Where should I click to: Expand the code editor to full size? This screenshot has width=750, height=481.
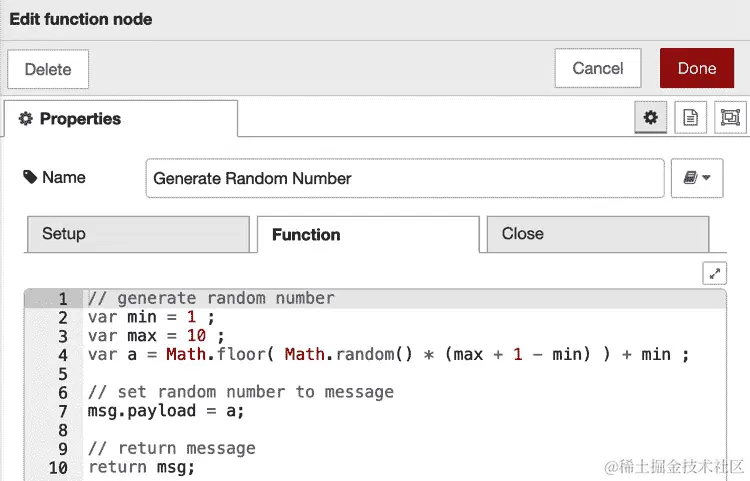[x=715, y=273]
